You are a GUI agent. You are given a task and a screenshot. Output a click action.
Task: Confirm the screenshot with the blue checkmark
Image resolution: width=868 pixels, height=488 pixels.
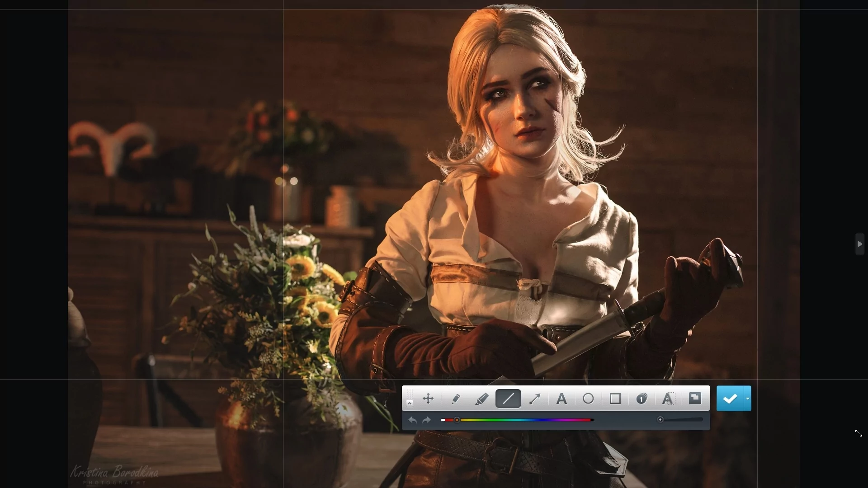(x=730, y=399)
